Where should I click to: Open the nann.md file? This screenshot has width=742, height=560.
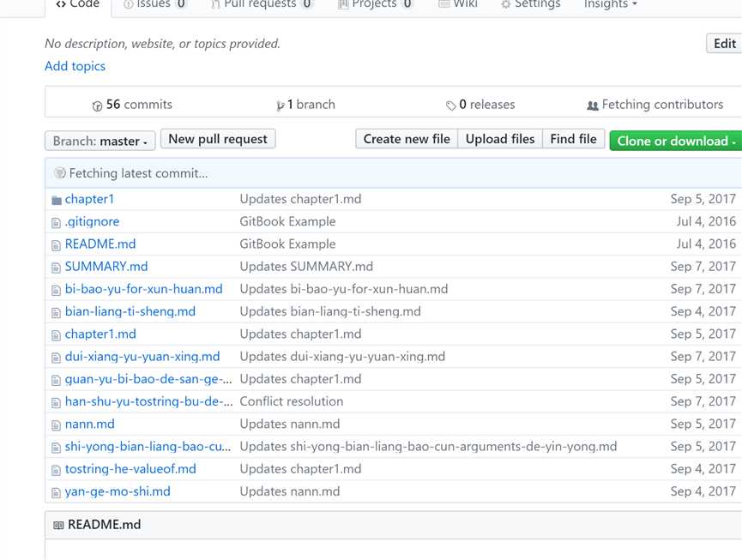point(90,425)
